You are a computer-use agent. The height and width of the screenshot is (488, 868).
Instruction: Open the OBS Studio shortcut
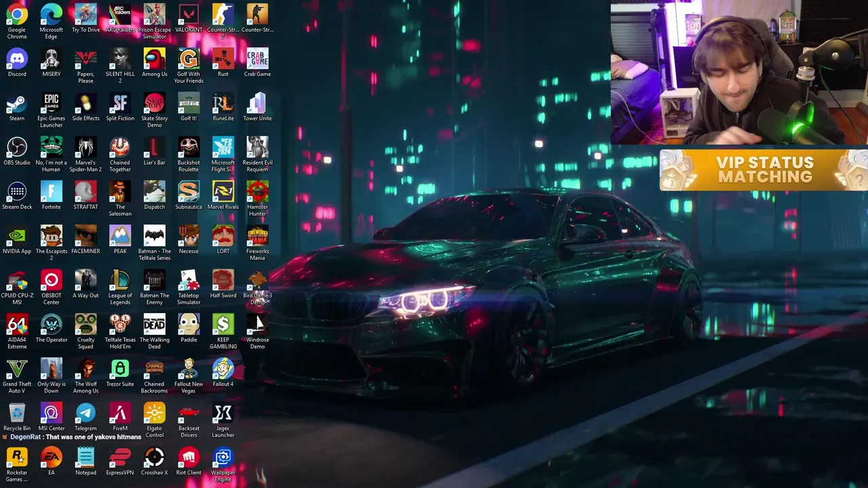tap(17, 150)
